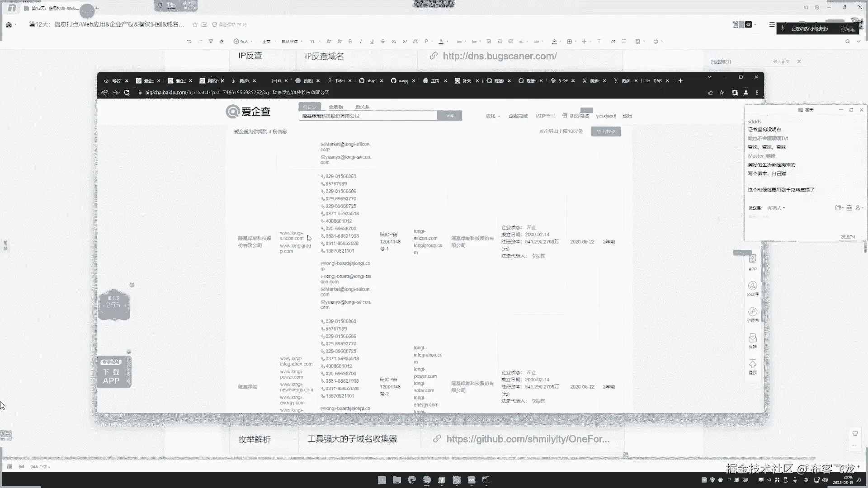Screen dimensions: 868x488
Task: Open the 所有人 recipient dropdown in chat
Action: 776,208
